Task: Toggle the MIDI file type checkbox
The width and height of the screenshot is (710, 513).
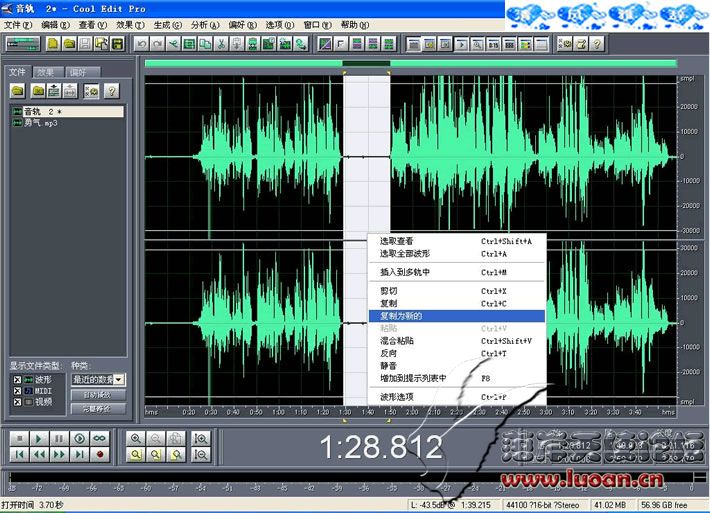Action: pos(17,391)
